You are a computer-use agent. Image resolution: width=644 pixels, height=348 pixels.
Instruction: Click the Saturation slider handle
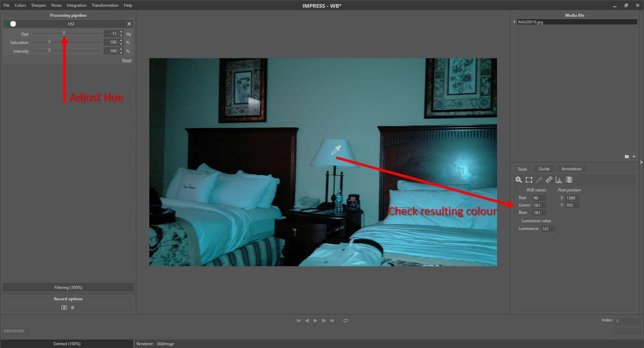click(x=50, y=42)
